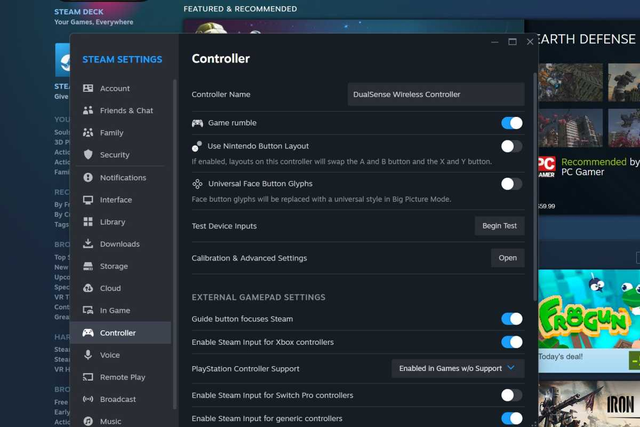Click the Steam Deck promo link in store

point(94,17)
